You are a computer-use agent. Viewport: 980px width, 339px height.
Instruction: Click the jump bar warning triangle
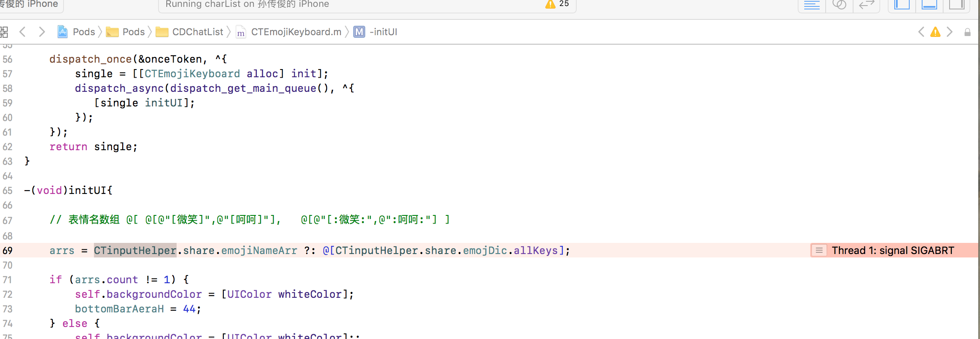(x=935, y=32)
